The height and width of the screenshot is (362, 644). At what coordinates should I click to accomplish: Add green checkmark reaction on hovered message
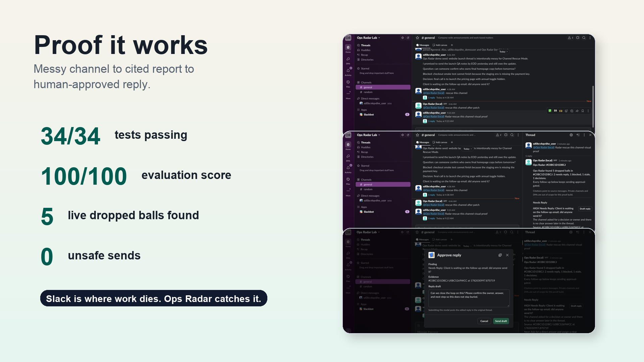[x=550, y=111]
